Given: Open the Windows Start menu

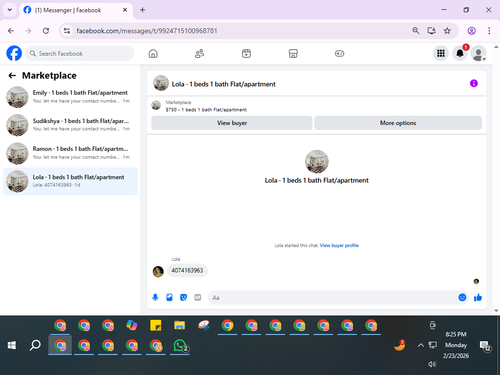Looking at the screenshot, I should click(12, 345).
